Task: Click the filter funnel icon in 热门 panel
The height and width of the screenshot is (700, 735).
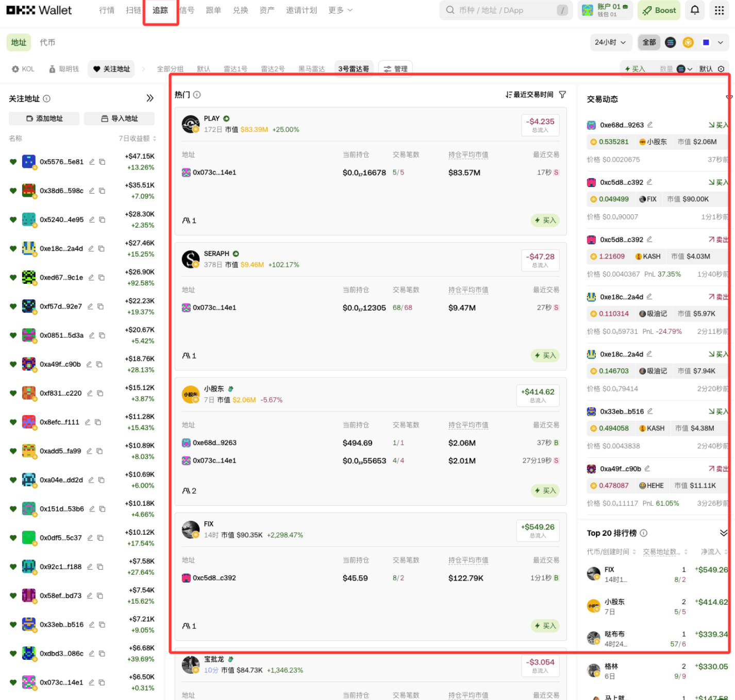Action: (562, 95)
